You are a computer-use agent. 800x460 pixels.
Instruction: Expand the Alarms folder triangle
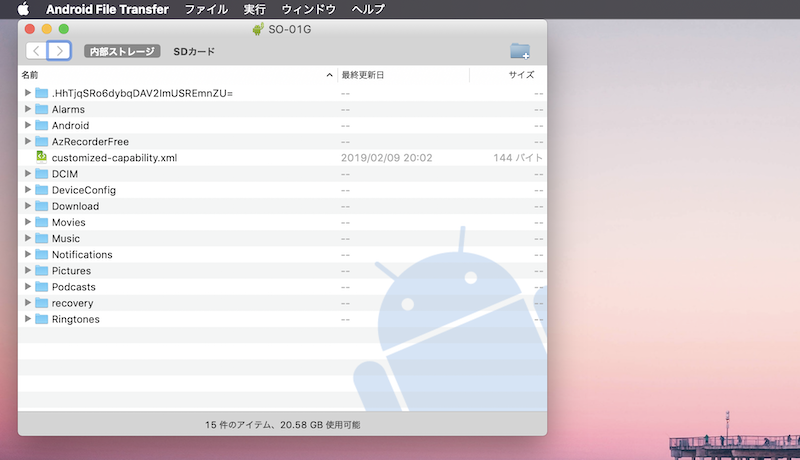point(28,109)
